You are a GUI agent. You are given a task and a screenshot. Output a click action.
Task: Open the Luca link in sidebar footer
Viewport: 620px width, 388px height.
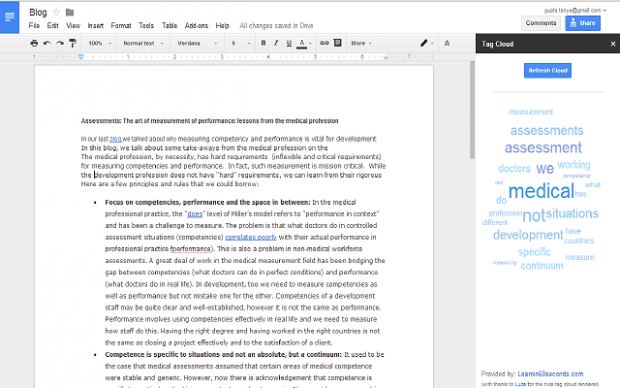[x=520, y=384]
